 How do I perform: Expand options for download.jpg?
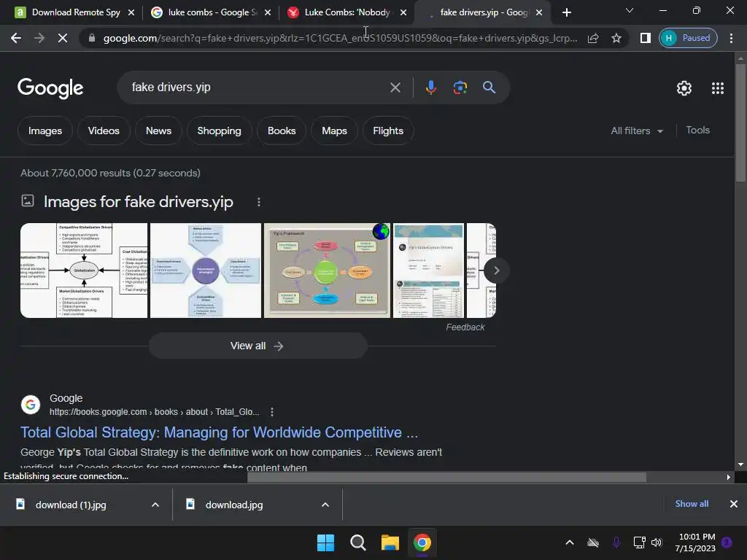pyautogui.click(x=325, y=505)
